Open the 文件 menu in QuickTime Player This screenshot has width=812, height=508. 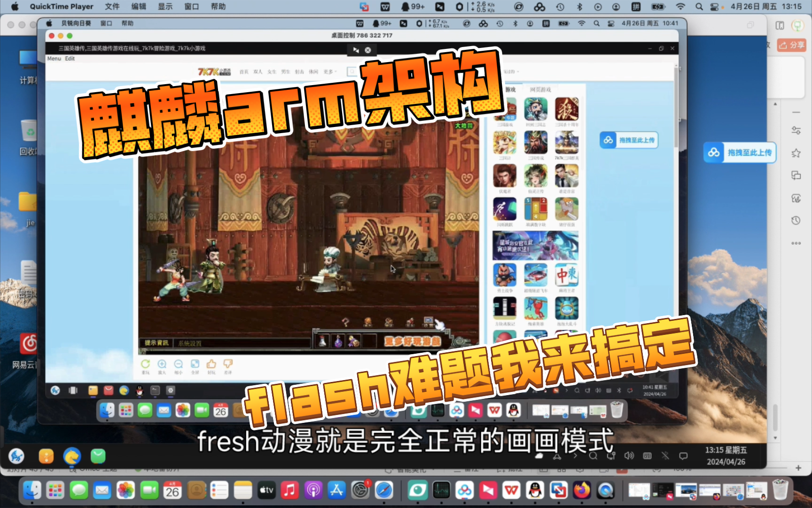click(112, 7)
